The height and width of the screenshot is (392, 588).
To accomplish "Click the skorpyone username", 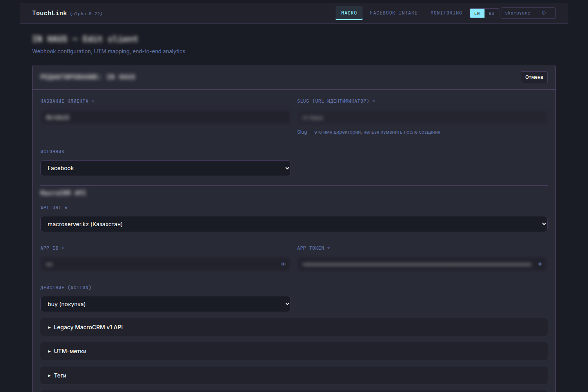I will click(517, 13).
